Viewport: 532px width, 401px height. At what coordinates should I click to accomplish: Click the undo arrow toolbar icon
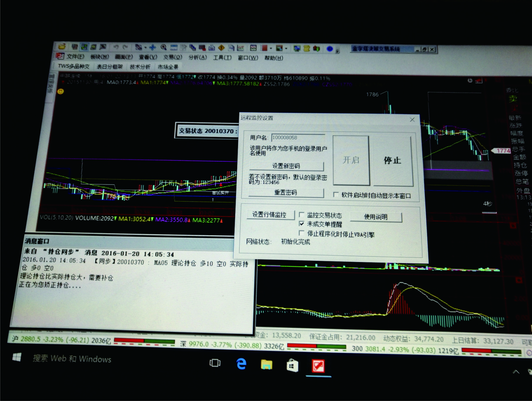point(116,47)
